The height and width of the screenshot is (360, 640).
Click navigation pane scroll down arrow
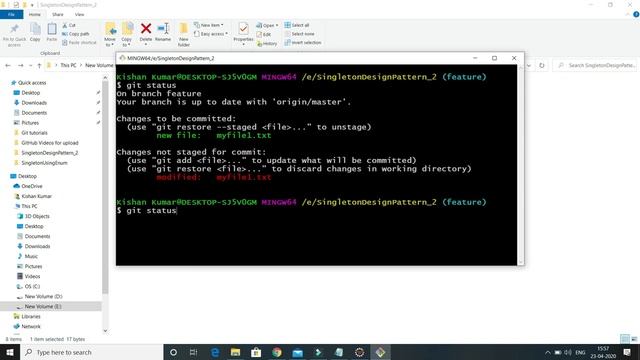(105, 331)
